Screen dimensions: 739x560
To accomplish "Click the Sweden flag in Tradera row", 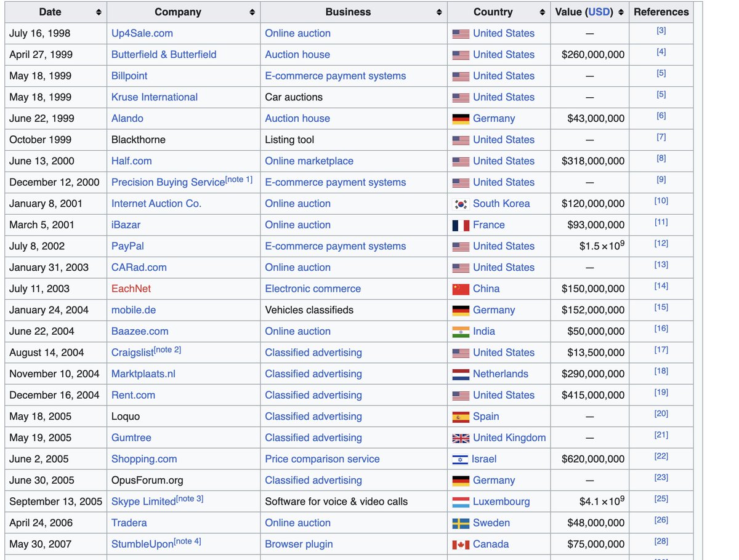I will coord(461,523).
